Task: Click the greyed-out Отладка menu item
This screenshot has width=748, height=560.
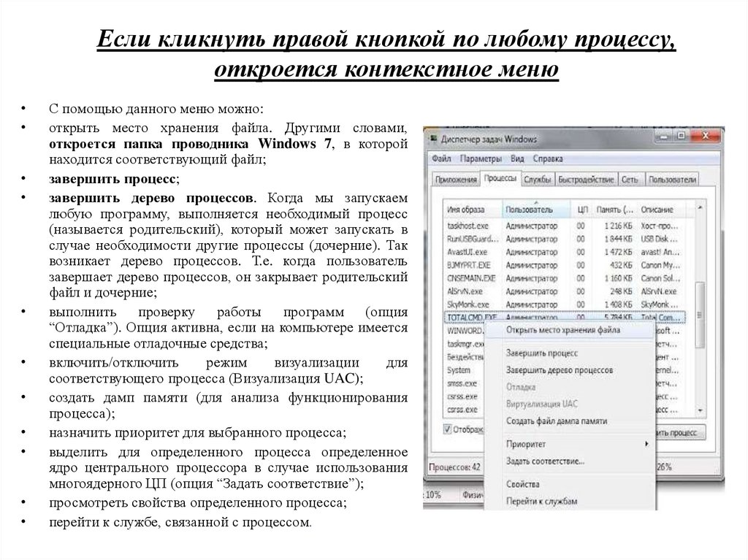Action: tap(568, 387)
